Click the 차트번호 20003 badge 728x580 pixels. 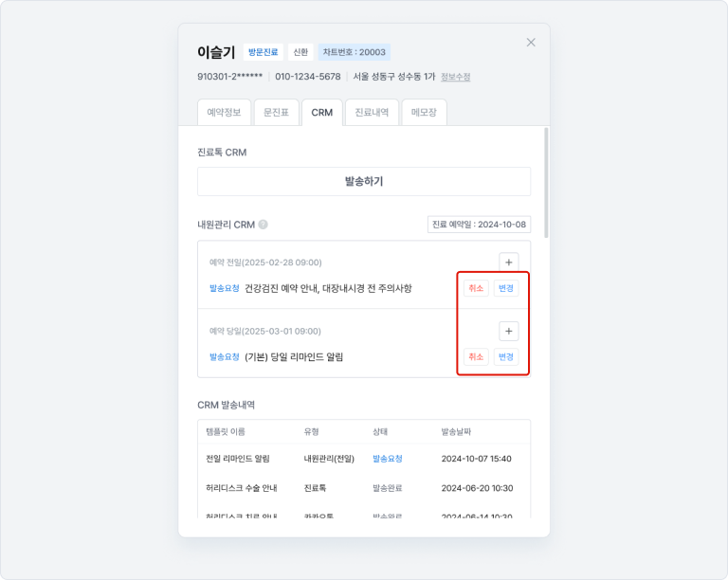click(x=354, y=52)
